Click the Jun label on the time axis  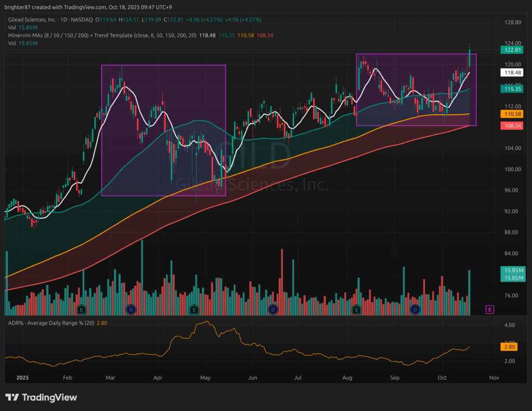(x=252, y=378)
